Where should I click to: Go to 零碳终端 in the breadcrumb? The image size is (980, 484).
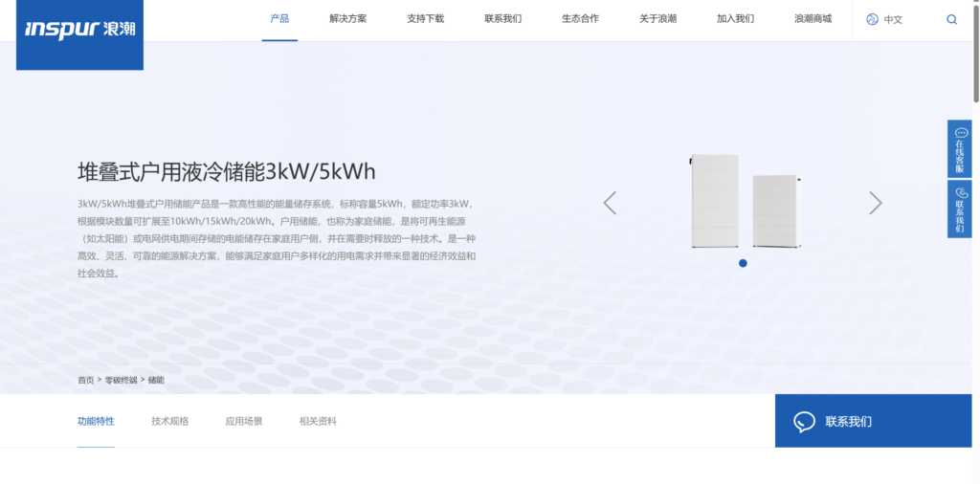(121, 380)
